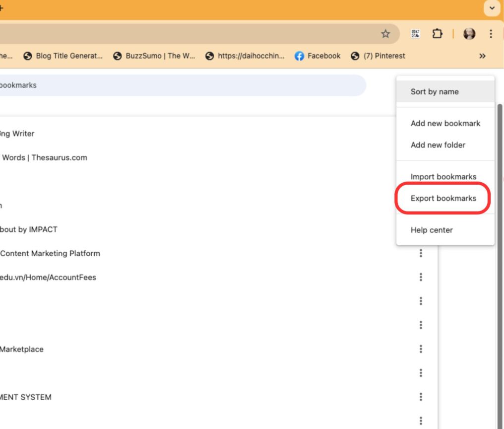
Task: Open kebab menu beside the AccountFees bookmark
Action: [421, 277]
